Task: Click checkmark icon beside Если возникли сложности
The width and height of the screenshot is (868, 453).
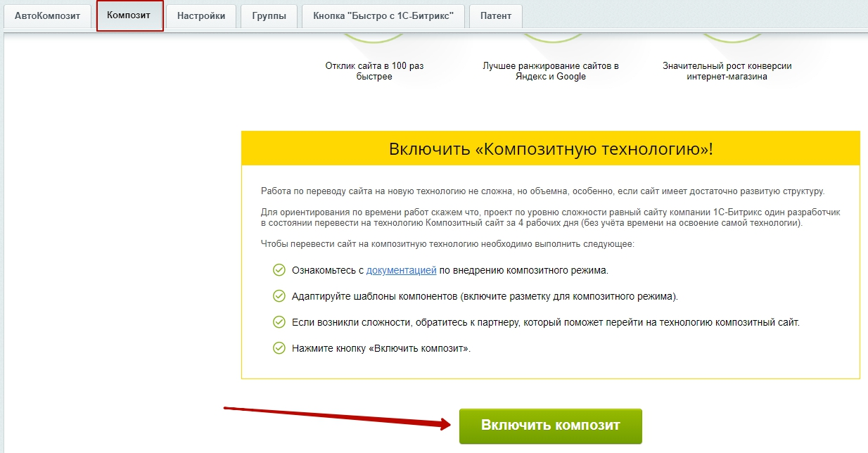Action: click(279, 322)
